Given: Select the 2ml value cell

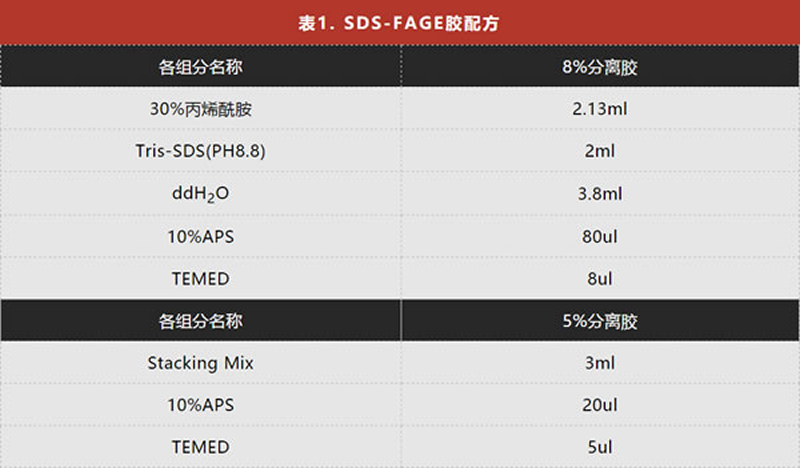Looking at the screenshot, I should [x=599, y=152].
